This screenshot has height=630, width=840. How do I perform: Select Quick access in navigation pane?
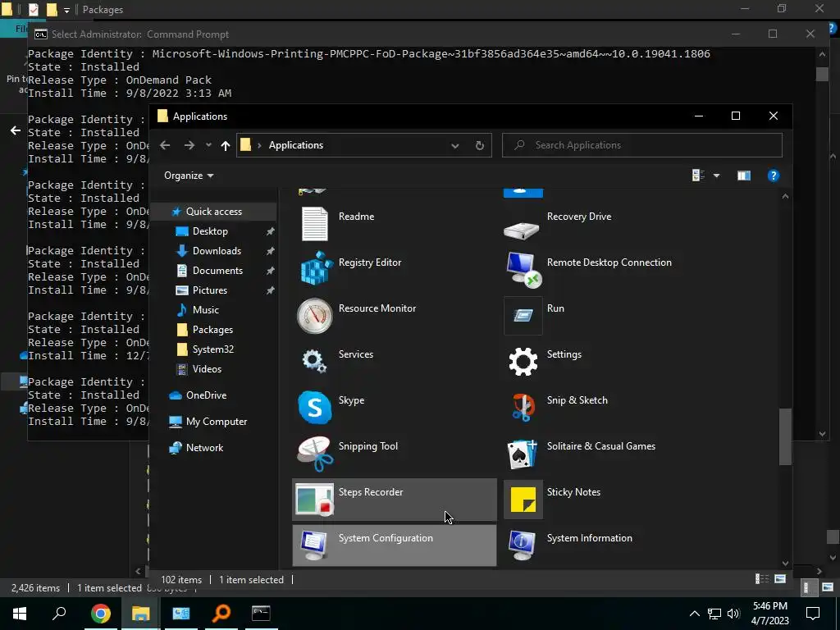point(214,212)
